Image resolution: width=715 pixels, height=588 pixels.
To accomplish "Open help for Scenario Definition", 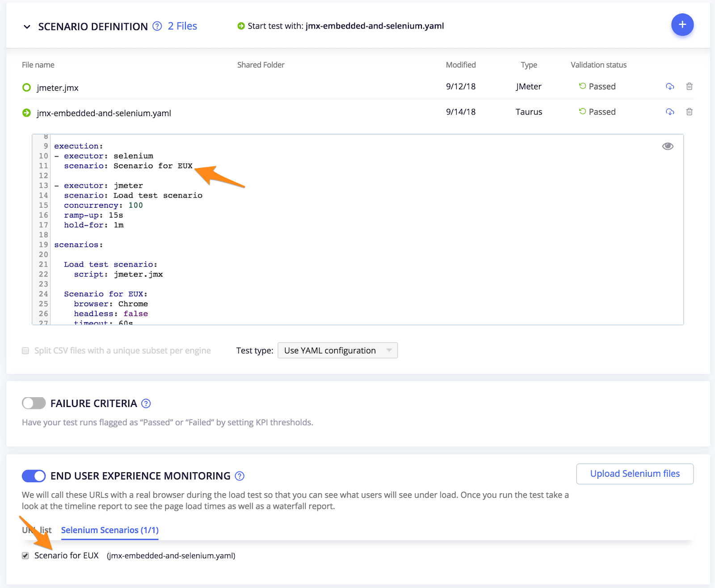I will 157,26.
